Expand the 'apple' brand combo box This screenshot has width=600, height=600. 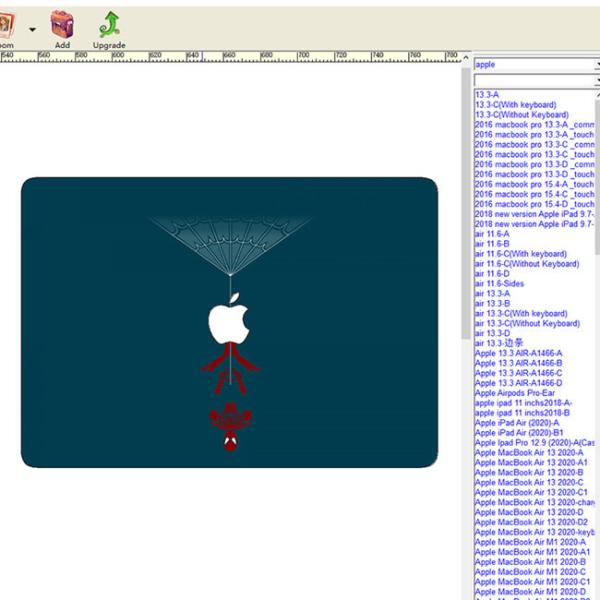596,65
